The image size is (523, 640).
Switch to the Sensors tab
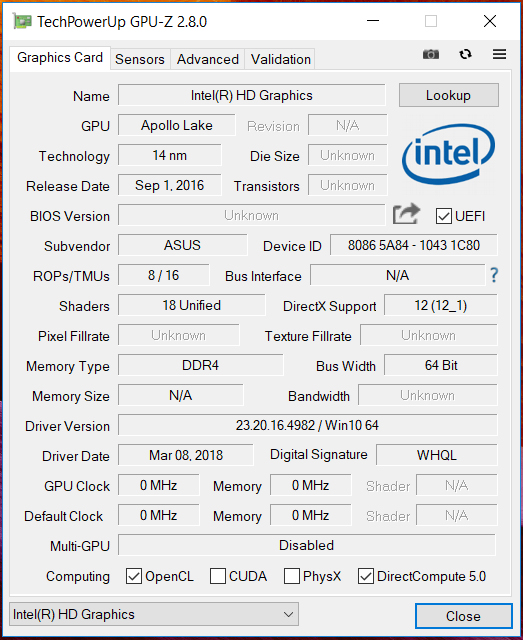tap(140, 59)
